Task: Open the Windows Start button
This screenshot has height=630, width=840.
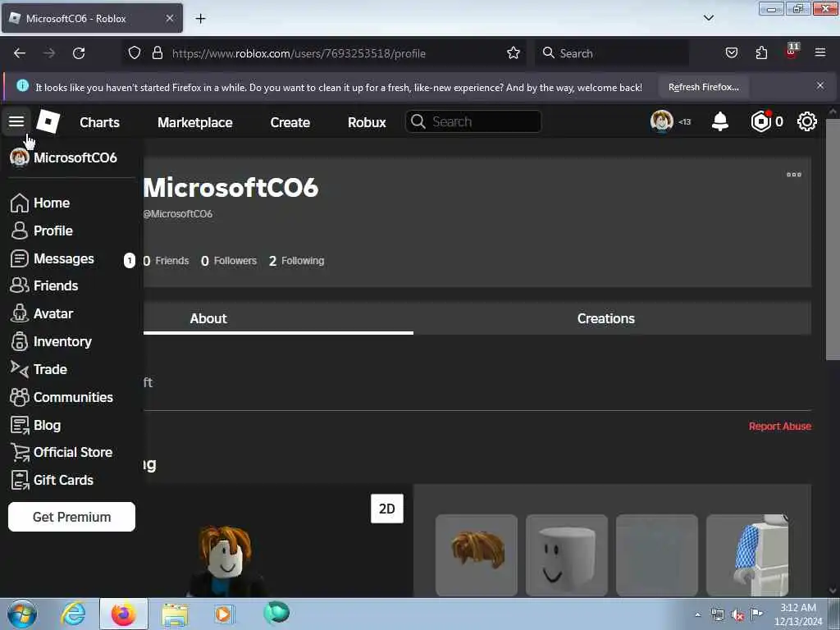Action: pos(22,614)
